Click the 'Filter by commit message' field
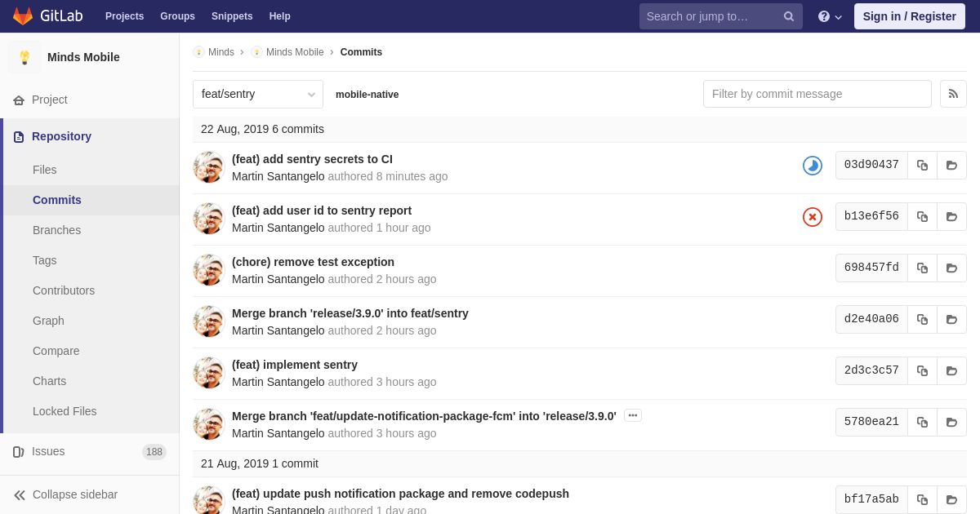The height and width of the screenshot is (514, 980). tap(817, 94)
